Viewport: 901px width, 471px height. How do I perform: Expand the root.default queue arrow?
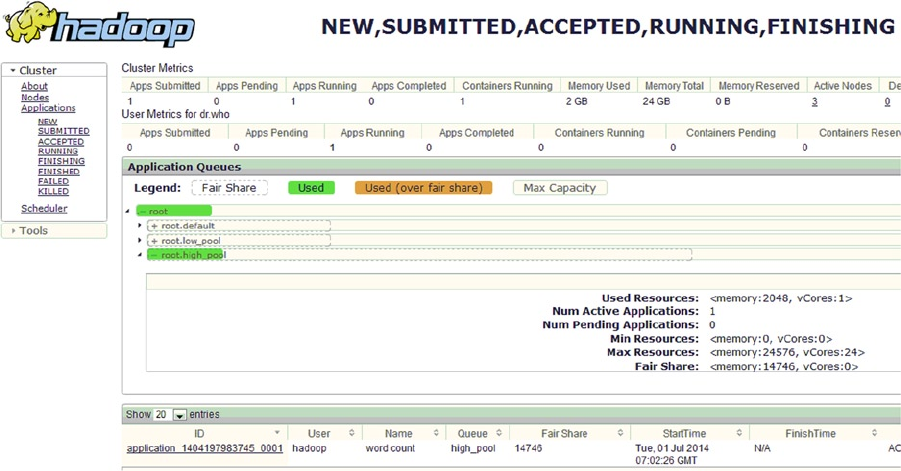(140, 225)
